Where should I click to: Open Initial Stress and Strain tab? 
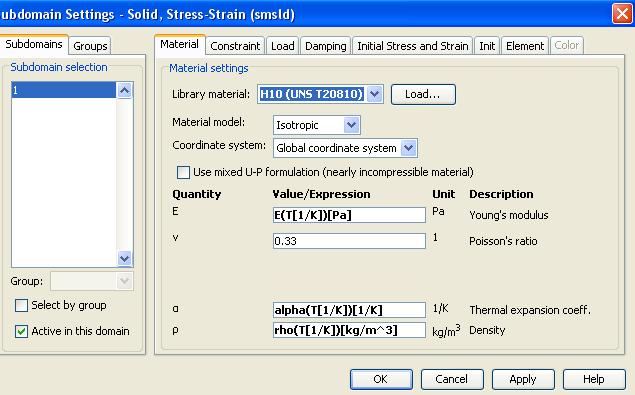point(413,46)
